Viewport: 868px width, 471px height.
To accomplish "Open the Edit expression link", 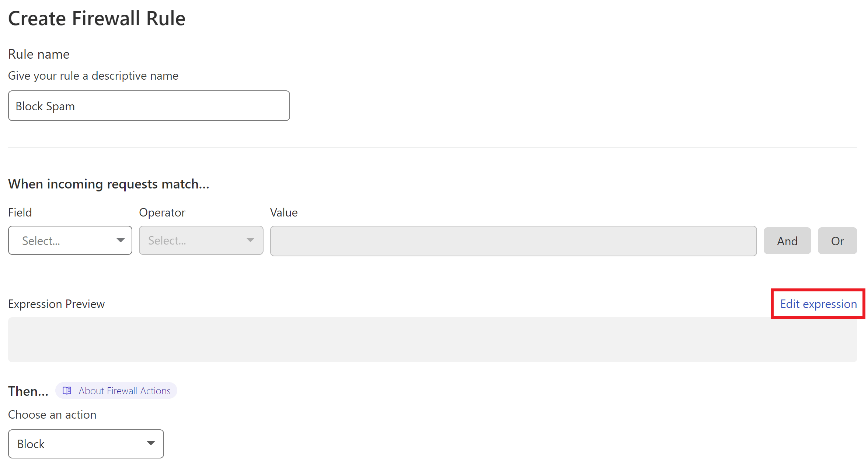I will point(819,304).
